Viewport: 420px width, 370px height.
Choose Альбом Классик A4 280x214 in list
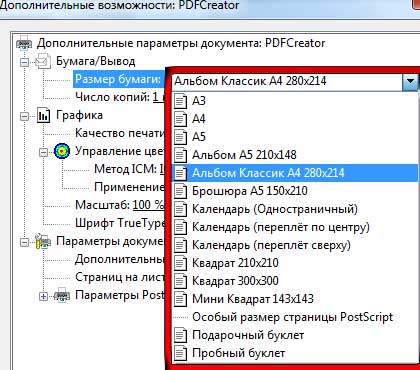[x=294, y=173]
